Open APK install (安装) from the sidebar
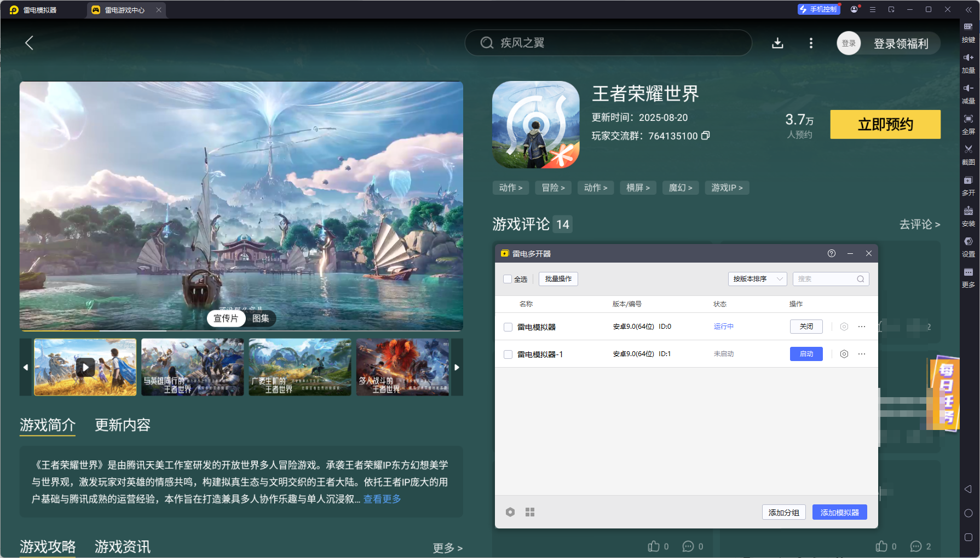 pyautogui.click(x=968, y=216)
